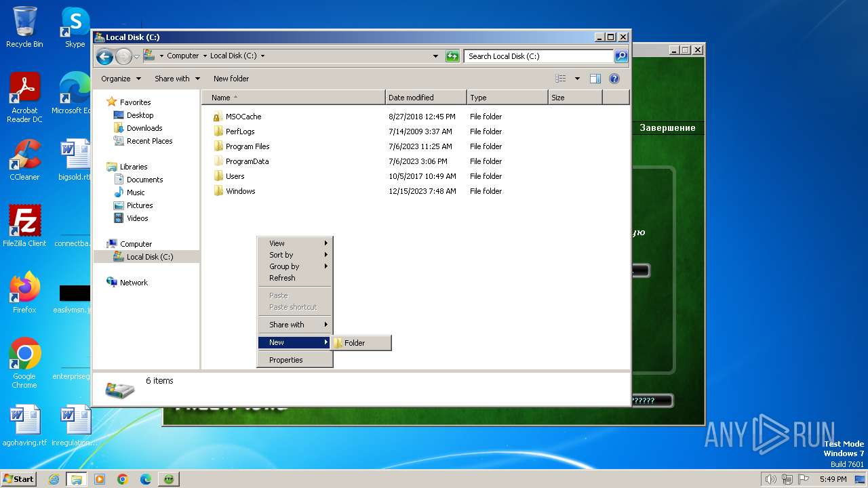Click the Forward navigation arrow in Explorer
The width and height of the screenshot is (868, 488).
point(123,56)
